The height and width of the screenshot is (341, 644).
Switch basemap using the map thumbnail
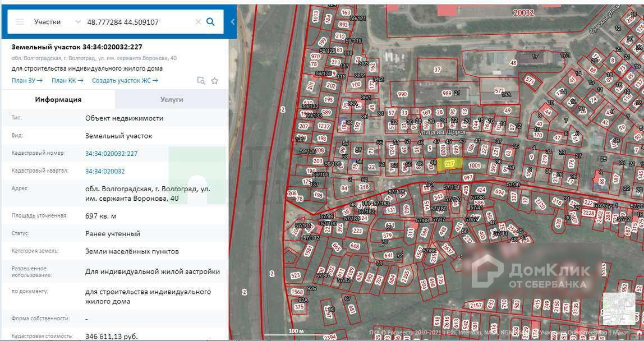click(x=618, y=309)
